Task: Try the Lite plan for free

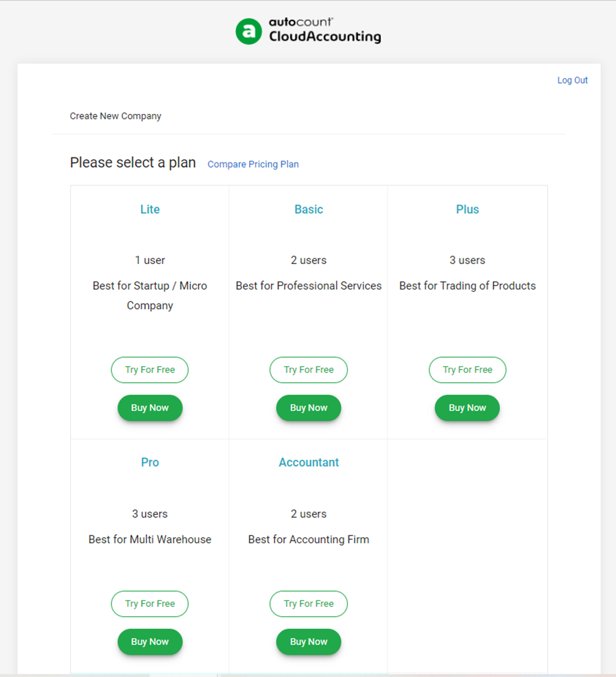Action: point(150,370)
